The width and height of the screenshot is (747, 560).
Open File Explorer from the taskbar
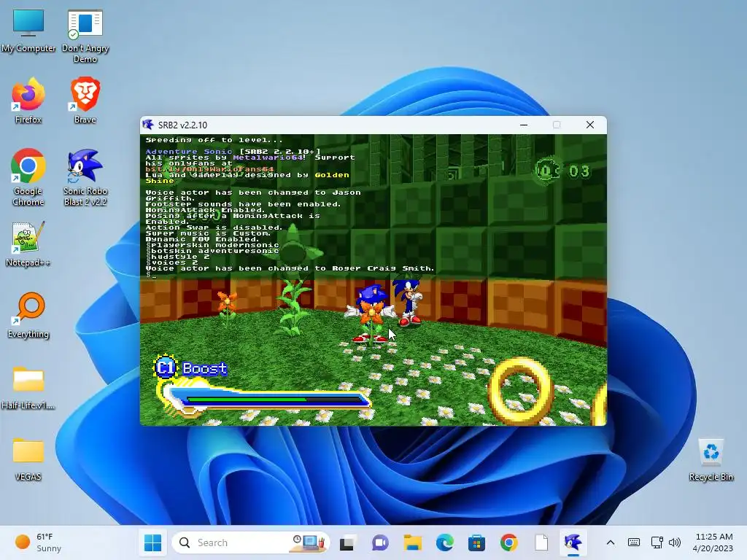(413, 542)
